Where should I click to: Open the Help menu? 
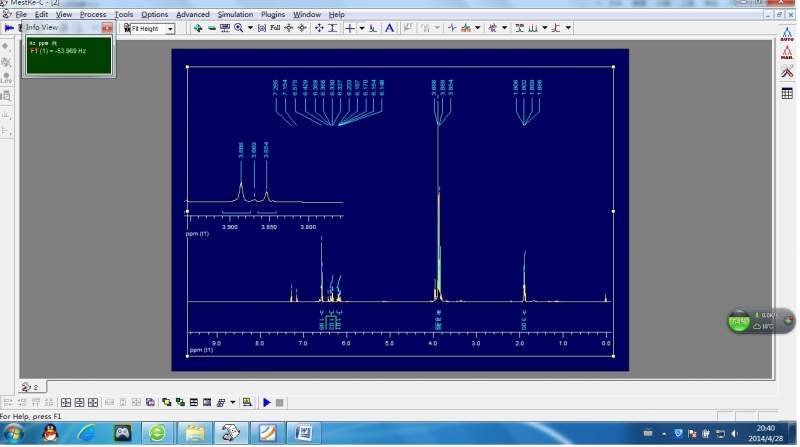coord(337,14)
